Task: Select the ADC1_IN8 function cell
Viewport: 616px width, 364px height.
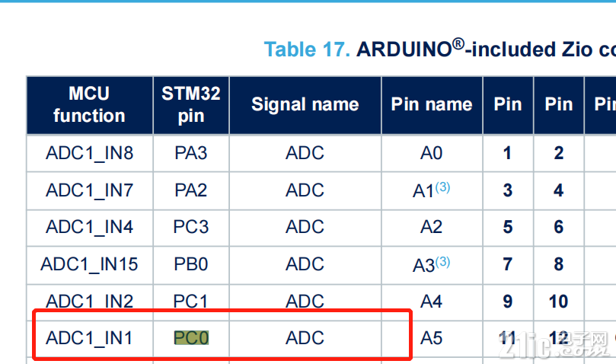Action: tap(90, 153)
